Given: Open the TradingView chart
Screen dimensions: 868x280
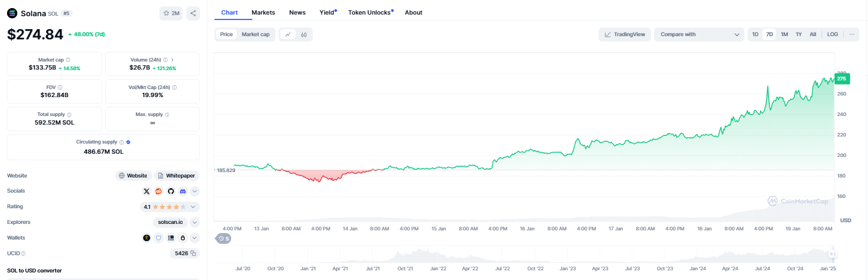Looking at the screenshot, I should [x=624, y=35].
